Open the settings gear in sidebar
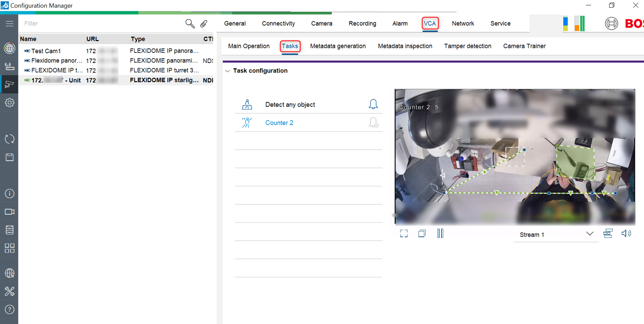 9,103
